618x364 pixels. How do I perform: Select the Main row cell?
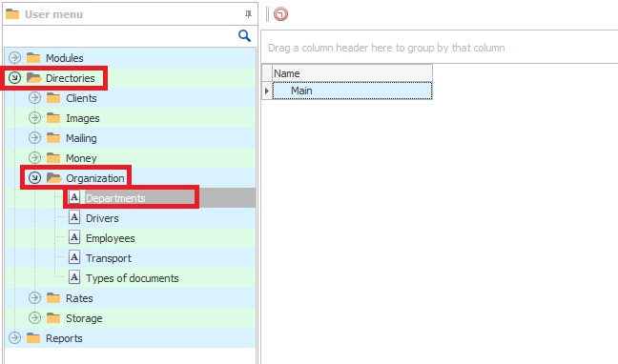(x=352, y=91)
